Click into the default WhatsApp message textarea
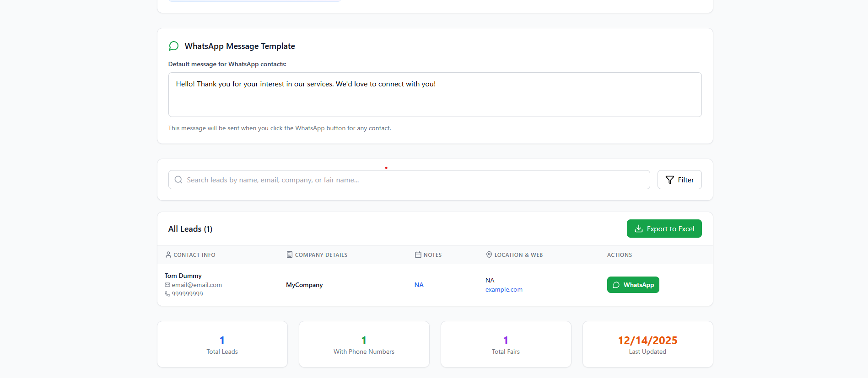Viewport: 868px width, 378px height. [435, 95]
